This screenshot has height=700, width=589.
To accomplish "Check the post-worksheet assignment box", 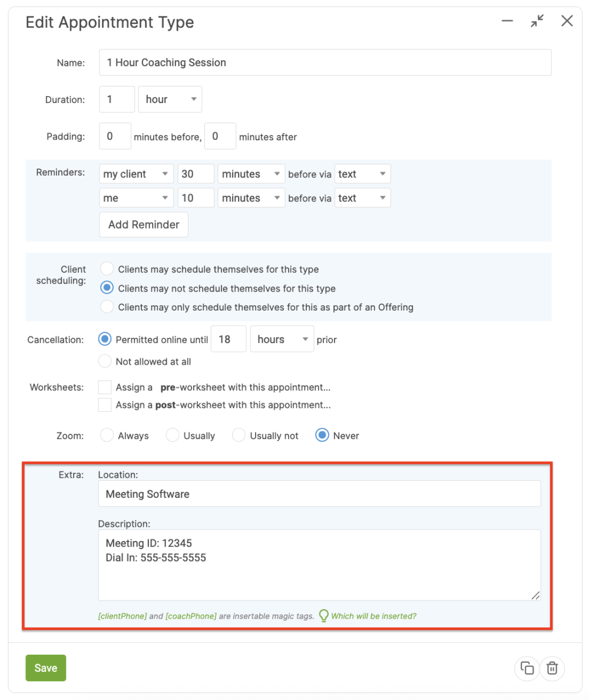I will 105,405.
